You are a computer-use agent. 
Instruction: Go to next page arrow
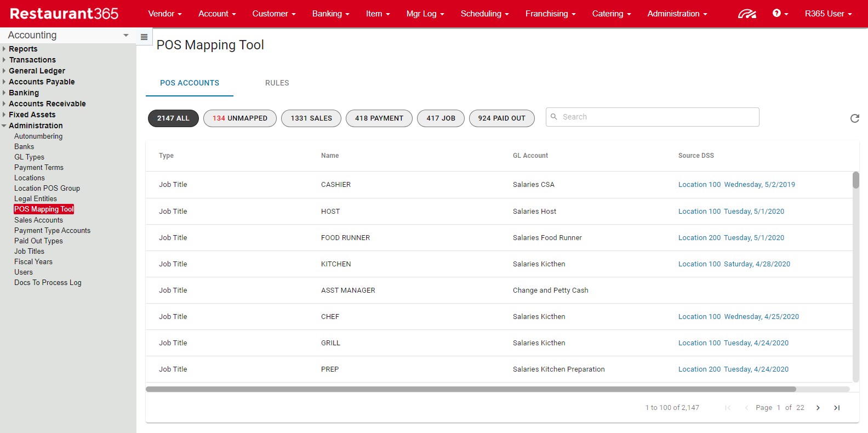[x=818, y=408]
